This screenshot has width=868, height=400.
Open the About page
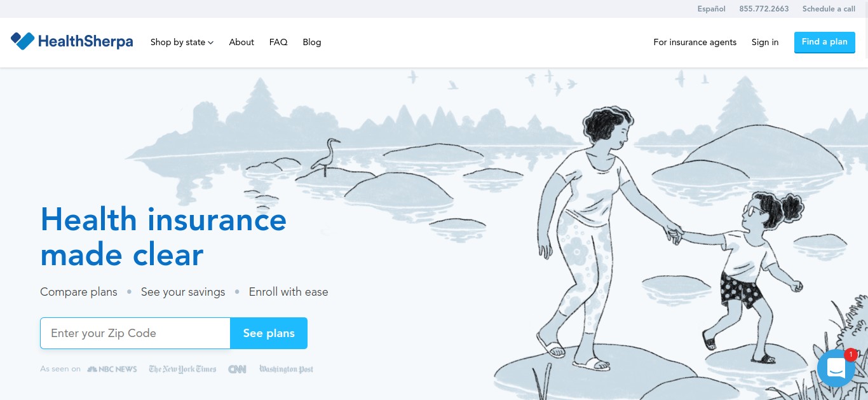point(241,42)
